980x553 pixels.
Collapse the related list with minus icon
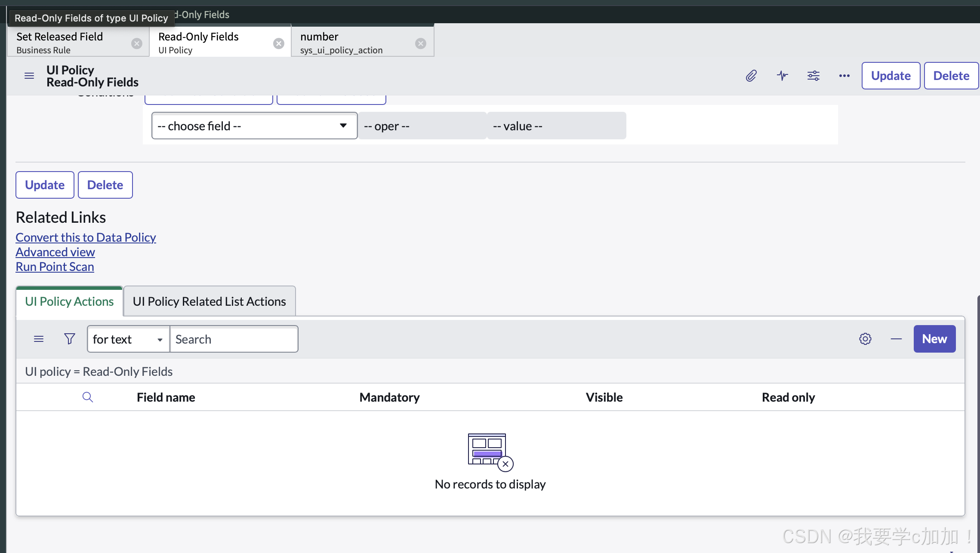pos(896,339)
